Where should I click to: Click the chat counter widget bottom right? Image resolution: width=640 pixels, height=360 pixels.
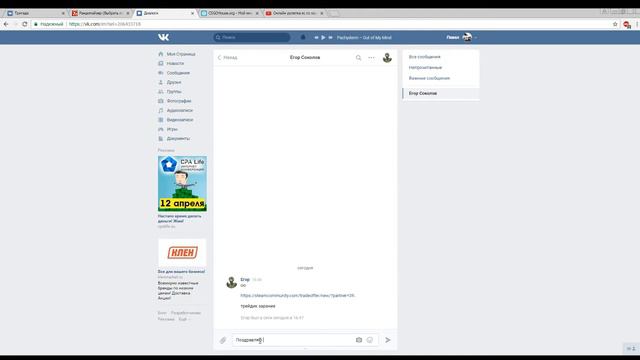[x=631, y=348]
